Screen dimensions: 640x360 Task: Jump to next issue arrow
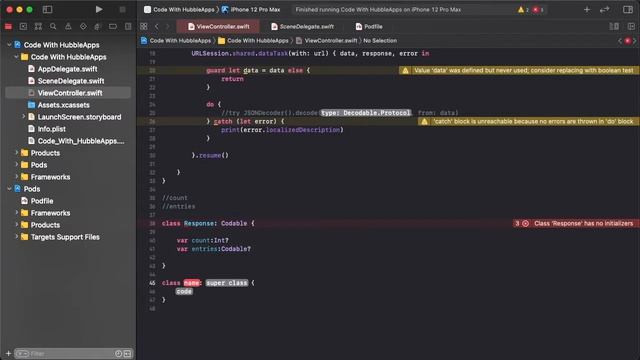coord(635,40)
